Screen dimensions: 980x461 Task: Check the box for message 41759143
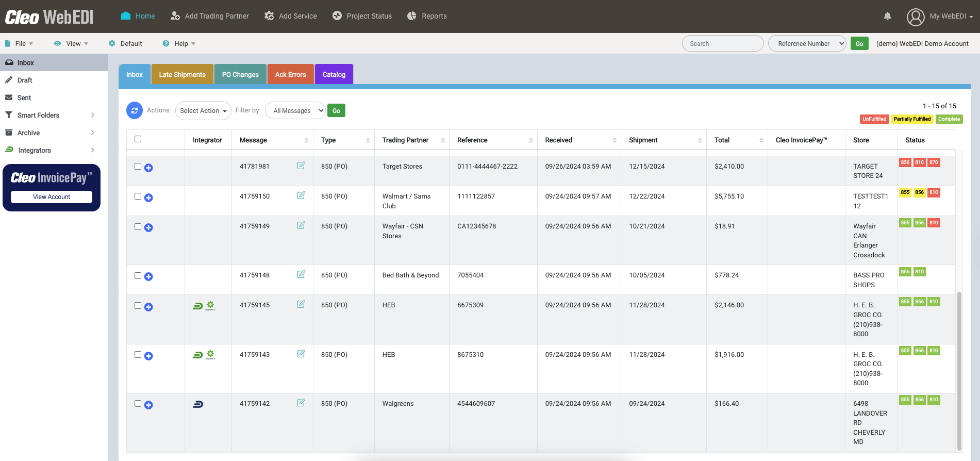tap(138, 354)
